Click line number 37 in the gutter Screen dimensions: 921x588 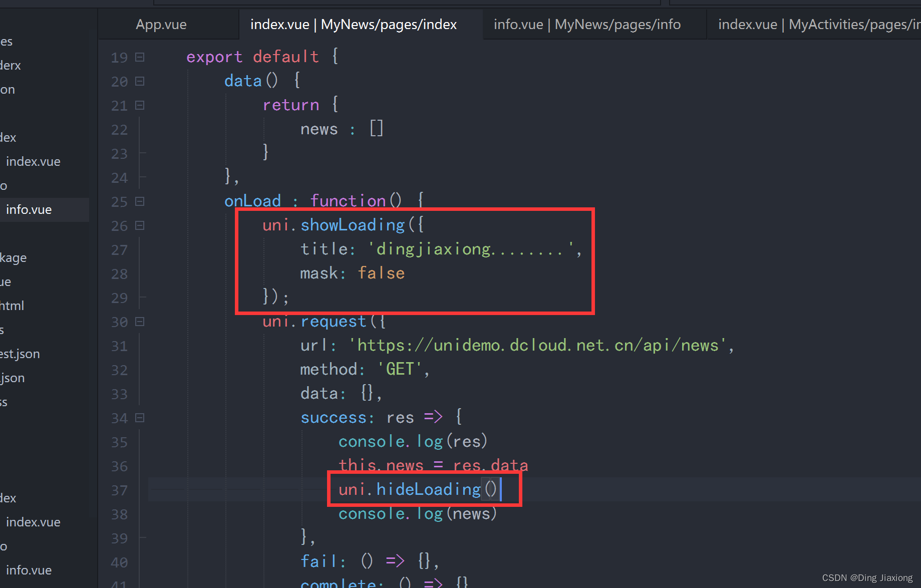[x=119, y=490]
